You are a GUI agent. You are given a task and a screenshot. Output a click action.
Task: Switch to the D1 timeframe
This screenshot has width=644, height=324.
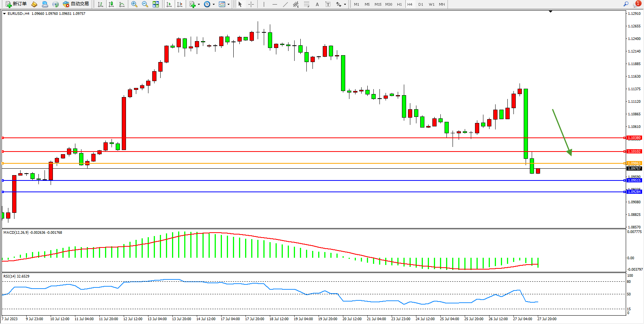click(421, 4)
